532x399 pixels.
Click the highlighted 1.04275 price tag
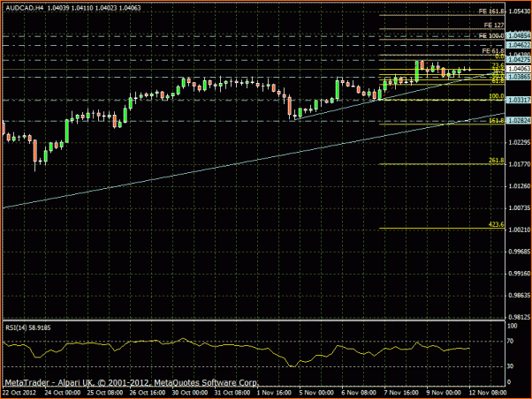pyautogui.click(x=519, y=60)
